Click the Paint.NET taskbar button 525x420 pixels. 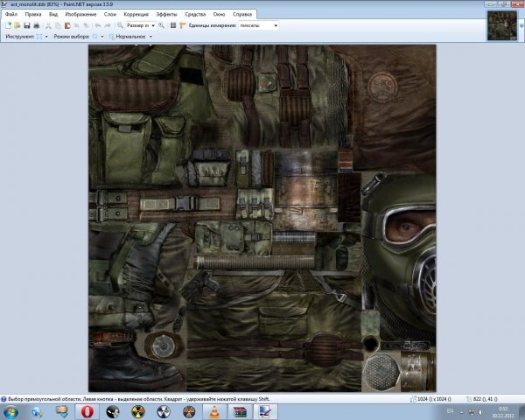point(265,412)
